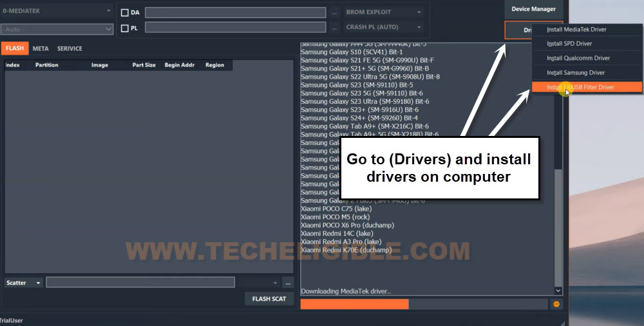
Task: Click the Index column header
Action: tap(12, 65)
